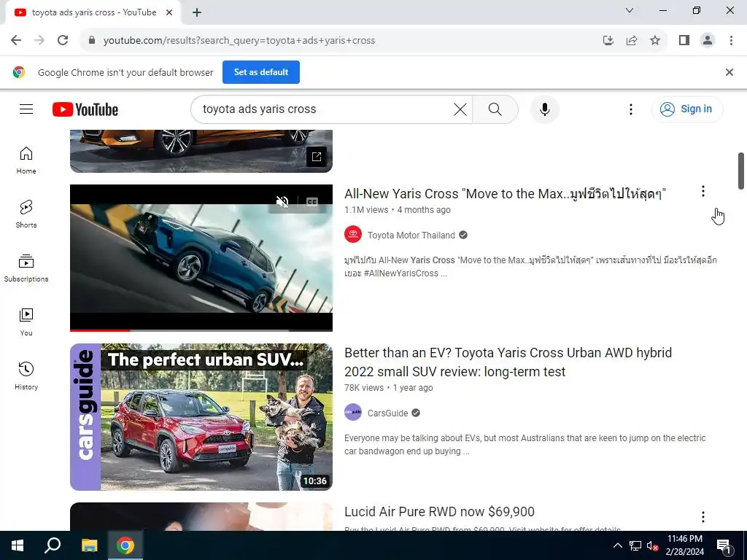Click Chrome icon in taskbar
The image size is (747, 560).
click(125, 545)
